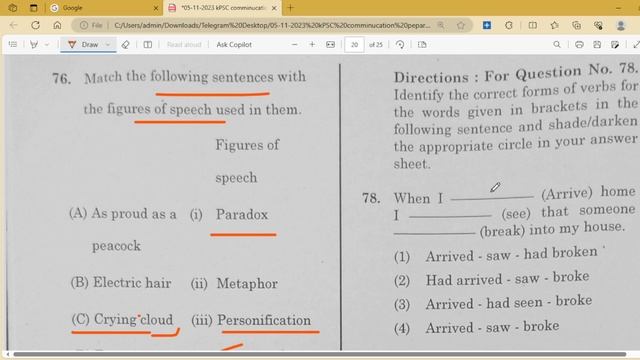Open Find in PDF search
Screen dimensions: 640x360
pyautogui.click(x=557, y=44)
